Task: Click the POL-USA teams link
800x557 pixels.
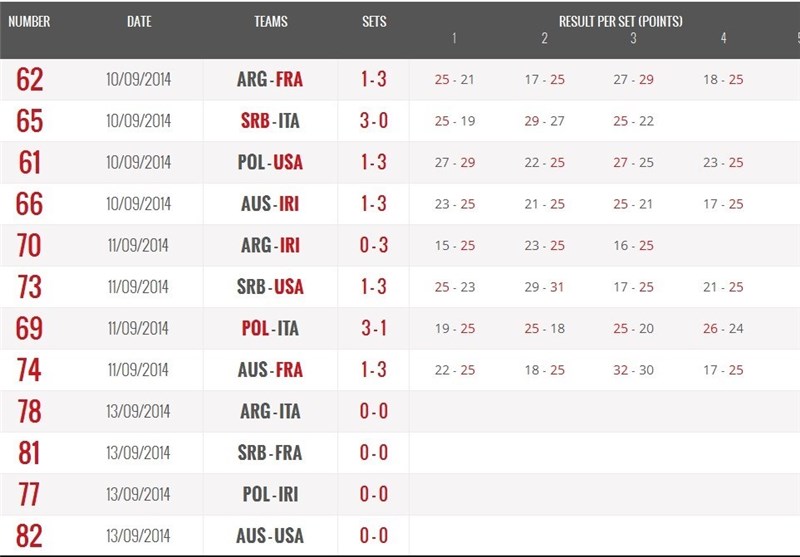Action: click(x=271, y=163)
